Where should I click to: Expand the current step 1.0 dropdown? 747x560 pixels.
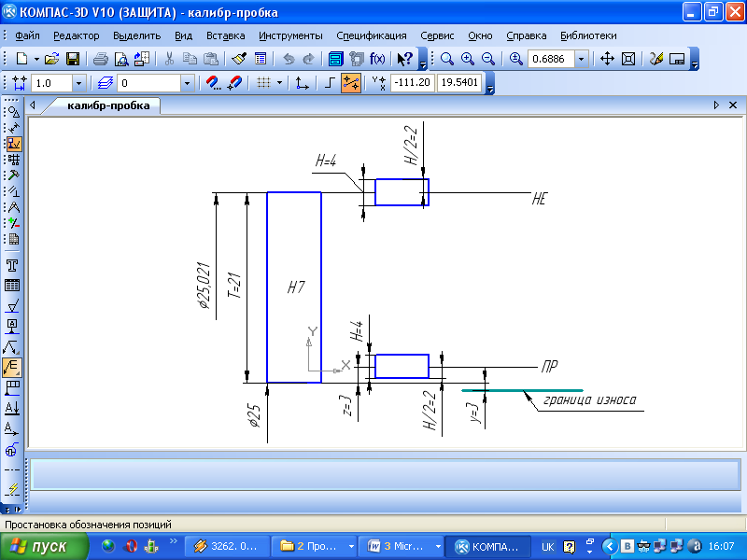point(78,83)
